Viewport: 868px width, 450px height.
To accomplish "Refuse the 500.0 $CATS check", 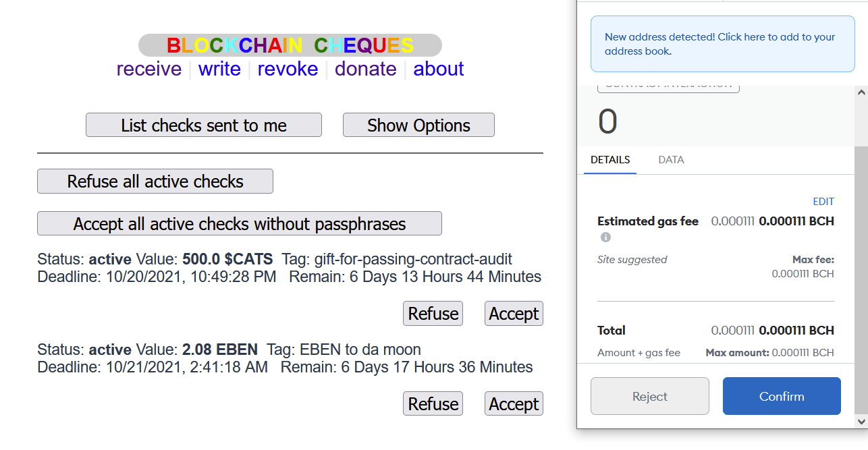I will 433,314.
